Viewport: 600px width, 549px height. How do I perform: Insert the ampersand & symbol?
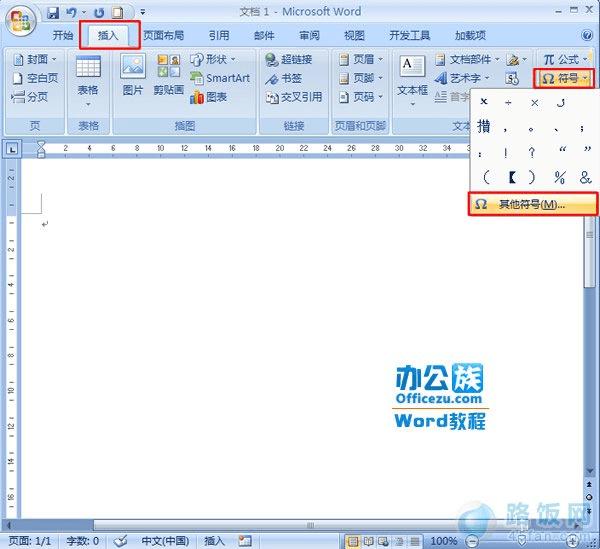tap(585, 177)
